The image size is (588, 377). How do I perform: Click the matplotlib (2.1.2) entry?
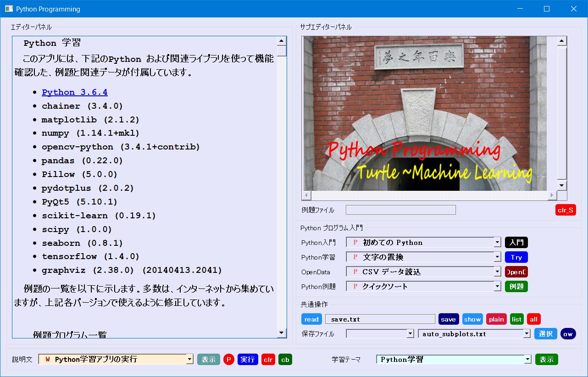[90, 120]
